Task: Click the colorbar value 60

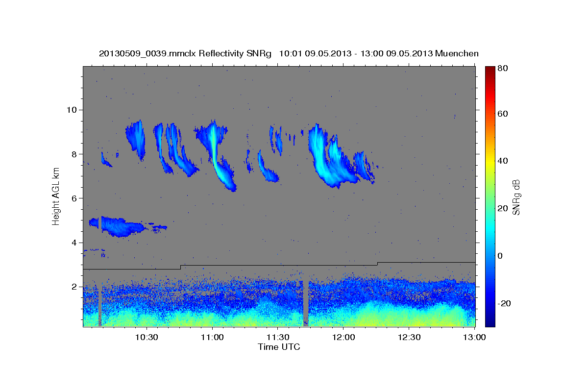Action: click(502, 114)
